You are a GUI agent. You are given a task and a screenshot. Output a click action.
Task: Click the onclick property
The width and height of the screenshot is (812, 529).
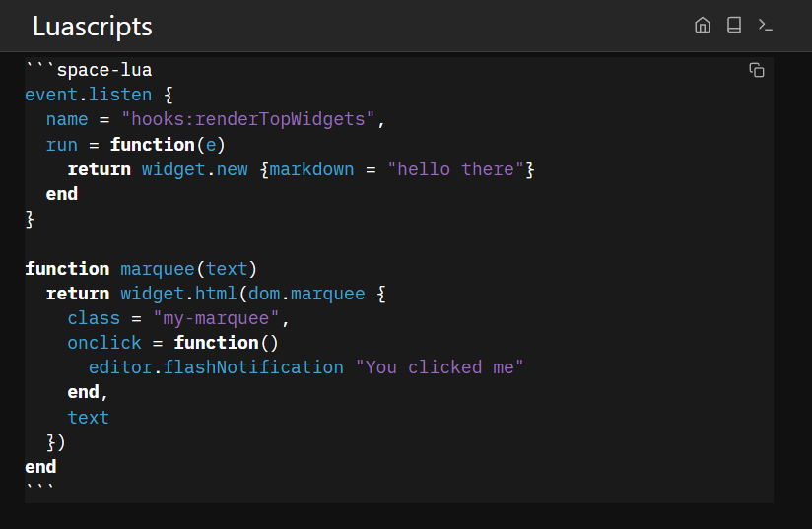click(x=104, y=342)
